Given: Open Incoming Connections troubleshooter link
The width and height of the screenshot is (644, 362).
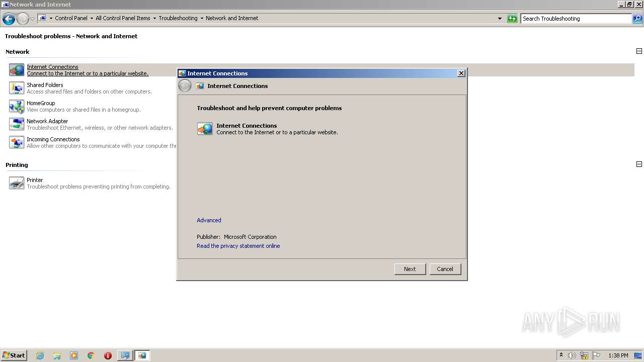Looking at the screenshot, I should pyautogui.click(x=53, y=139).
